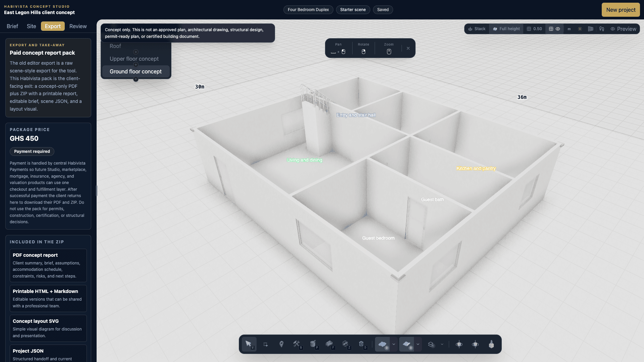
Task: Click the Saved status chip
Action: click(x=383, y=10)
